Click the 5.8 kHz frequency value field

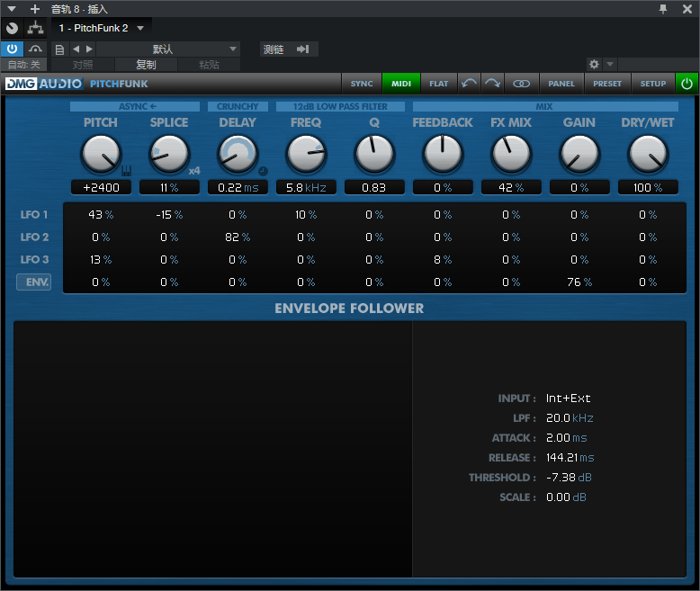(306, 187)
